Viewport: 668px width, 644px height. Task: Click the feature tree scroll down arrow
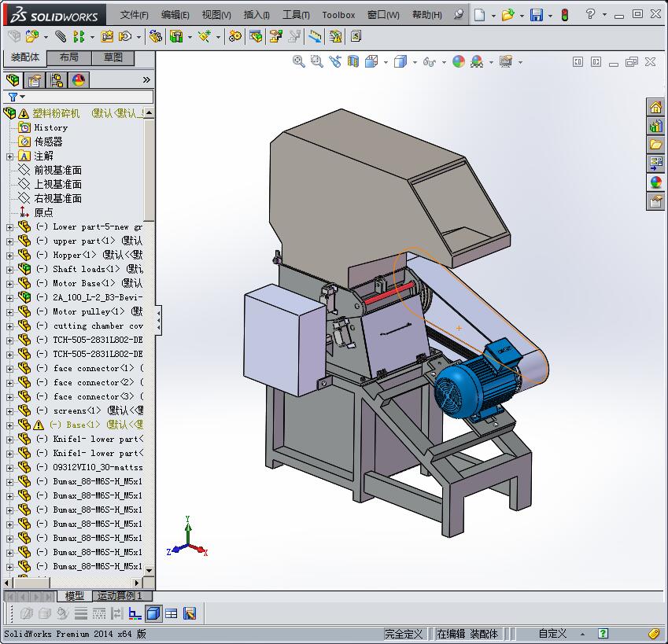(x=149, y=570)
